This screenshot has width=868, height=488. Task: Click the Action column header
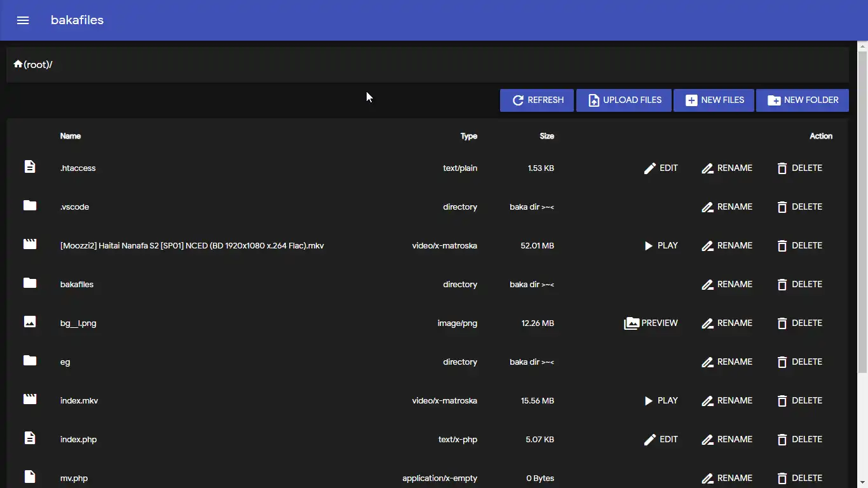(x=821, y=136)
